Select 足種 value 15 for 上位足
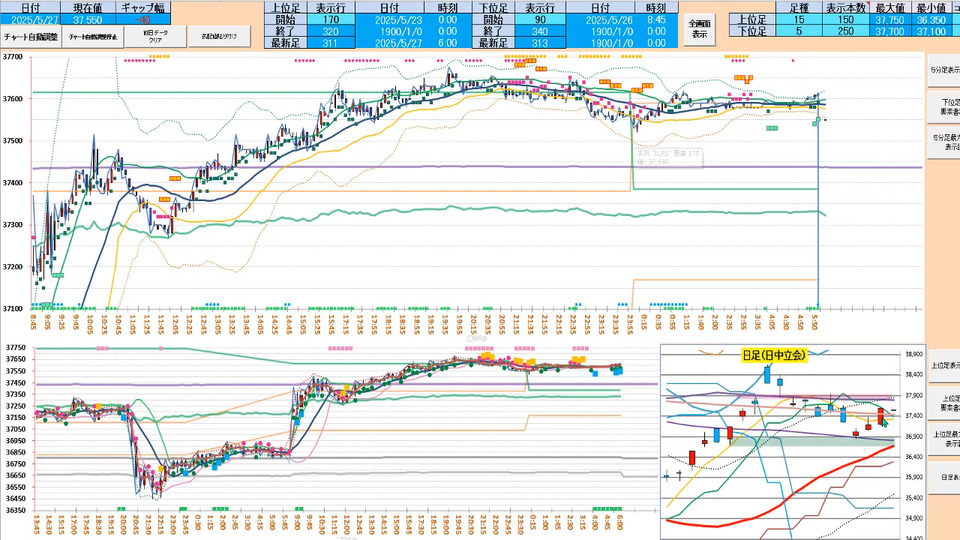Image resolution: width=960 pixels, height=540 pixels. [x=799, y=20]
